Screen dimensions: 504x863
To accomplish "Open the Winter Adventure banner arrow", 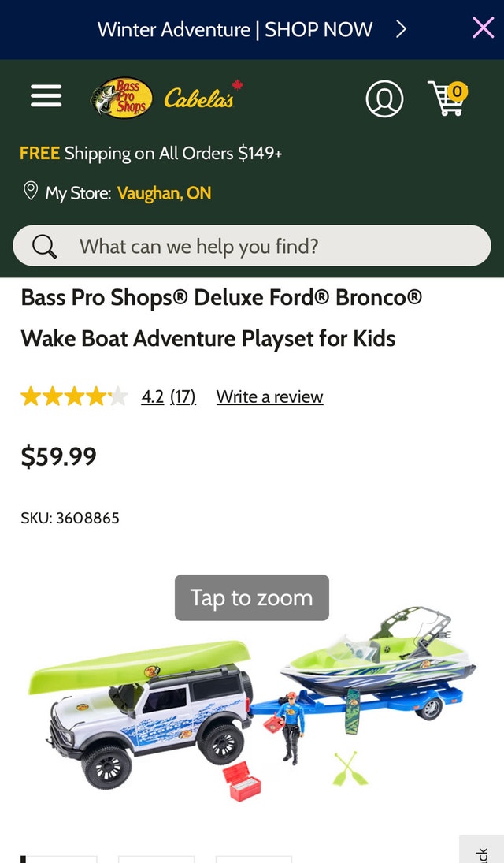I will (x=402, y=28).
